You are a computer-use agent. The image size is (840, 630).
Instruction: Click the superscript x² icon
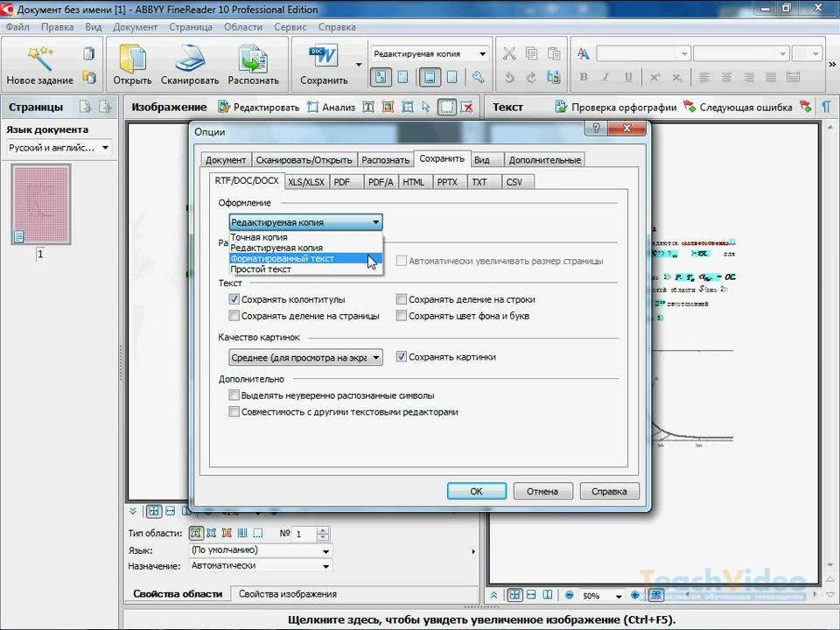pyautogui.click(x=654, y=77)
